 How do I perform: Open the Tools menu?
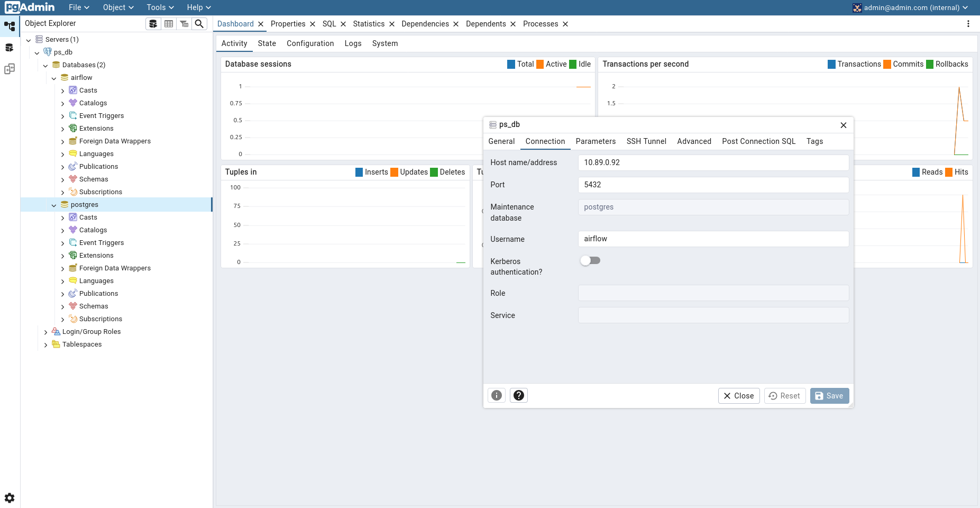160,7
